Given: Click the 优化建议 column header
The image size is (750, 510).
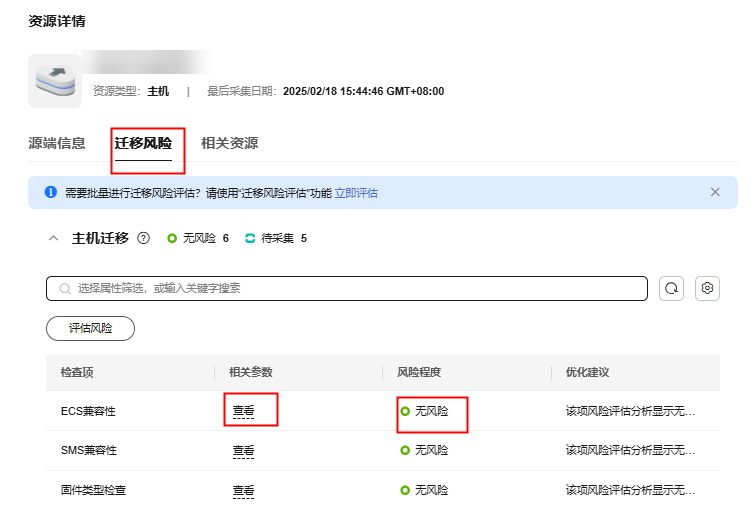Looking at the screenshot, I should 587,372.
